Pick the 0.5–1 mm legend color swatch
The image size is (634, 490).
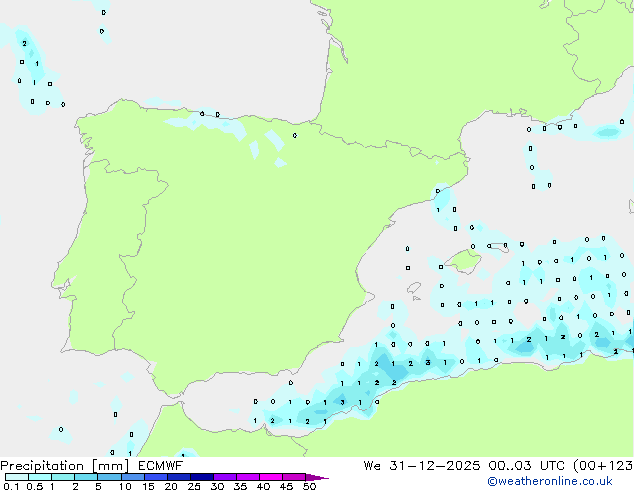(40, 477)
